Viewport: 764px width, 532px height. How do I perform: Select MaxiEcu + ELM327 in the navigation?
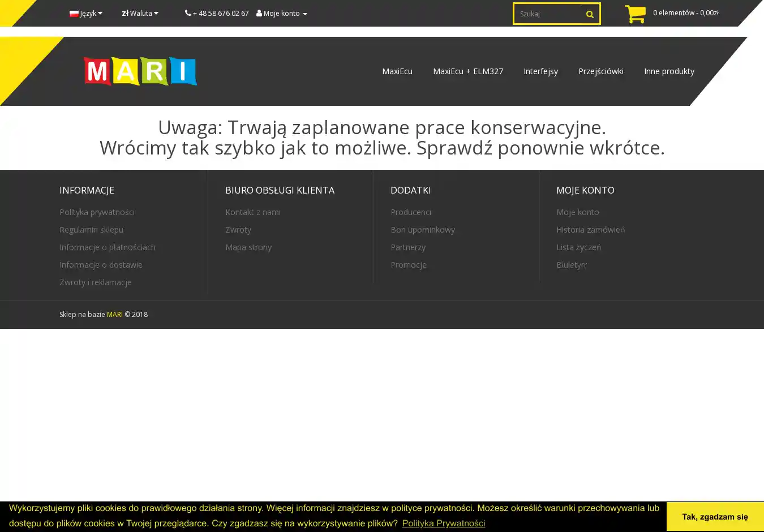tap(467, 71)
